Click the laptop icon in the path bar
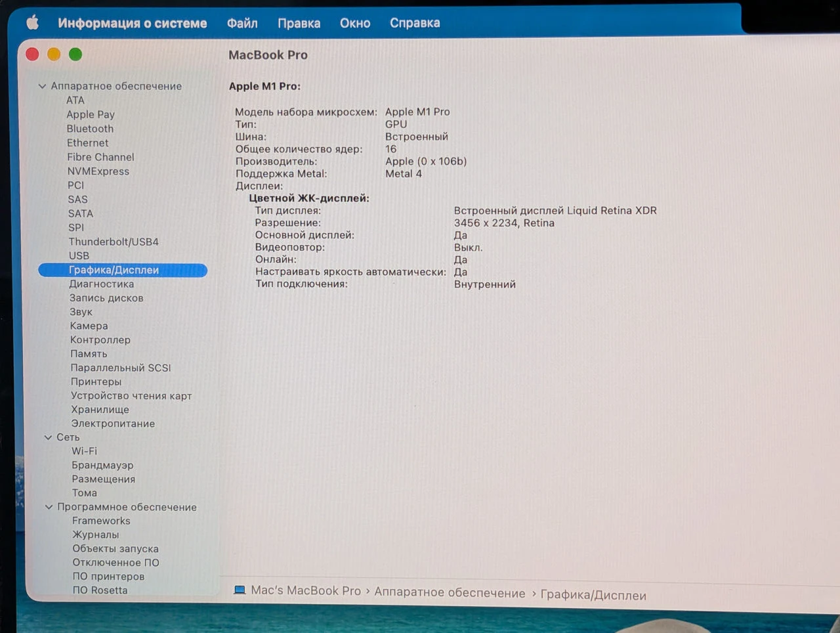This screenshot has height=633, width=840. click(x=240, y=590)
